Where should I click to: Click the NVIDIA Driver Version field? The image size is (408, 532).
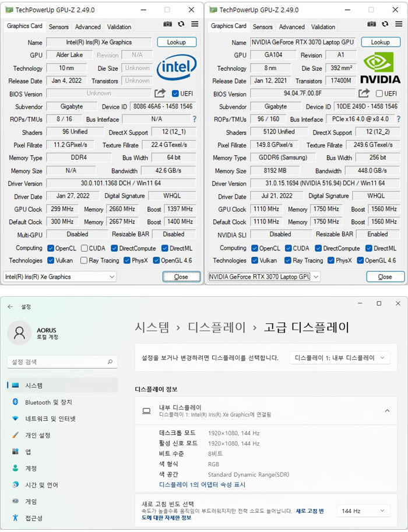point(325,183)
